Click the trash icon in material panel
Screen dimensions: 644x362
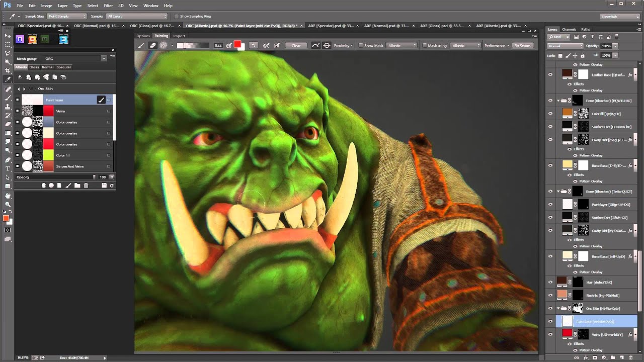pos(86,186)
